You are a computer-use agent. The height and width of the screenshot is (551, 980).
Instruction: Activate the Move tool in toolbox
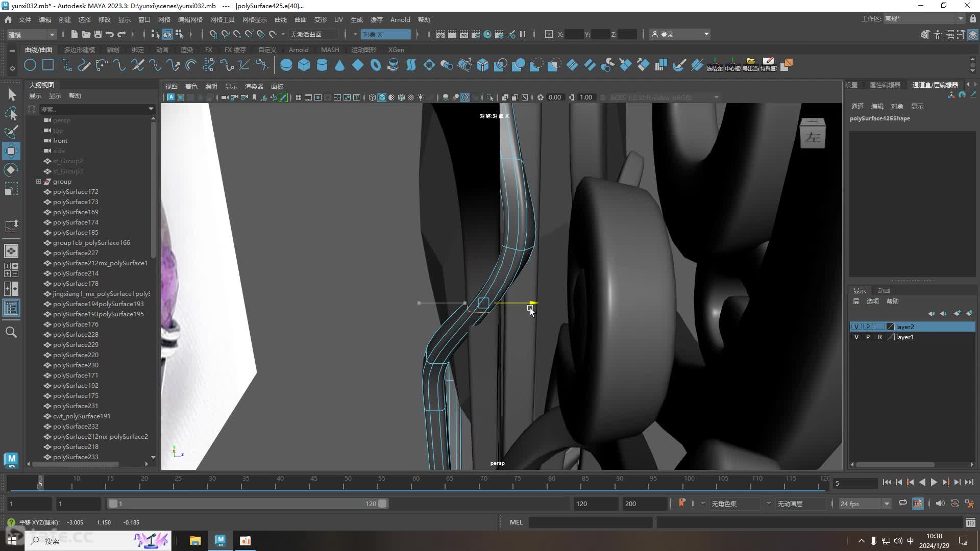click(11, 151)
